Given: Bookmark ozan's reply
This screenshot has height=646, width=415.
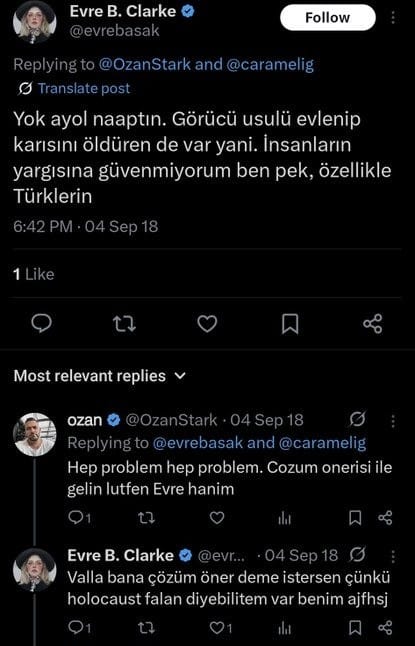Looking at the screenshot, I should coord(355,518).
